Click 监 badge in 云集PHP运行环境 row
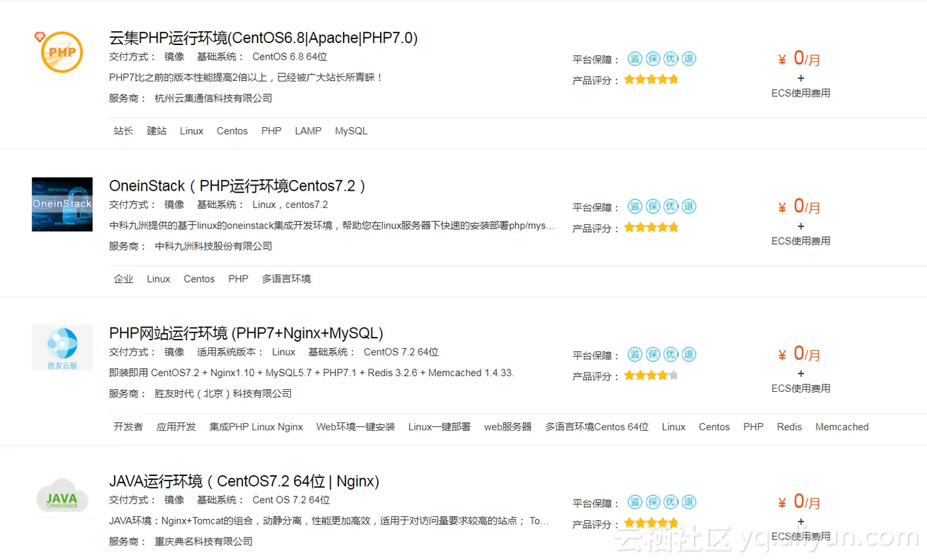The image size is (927, 560). 635,58
